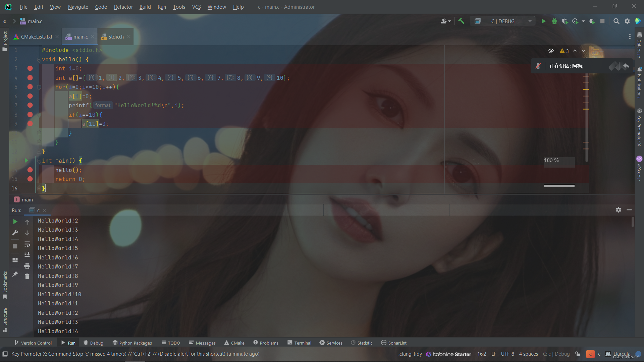The image size is (644, 362).
Task: Switch to the CMakeLists.txt tab
Action: click(36, 37)
